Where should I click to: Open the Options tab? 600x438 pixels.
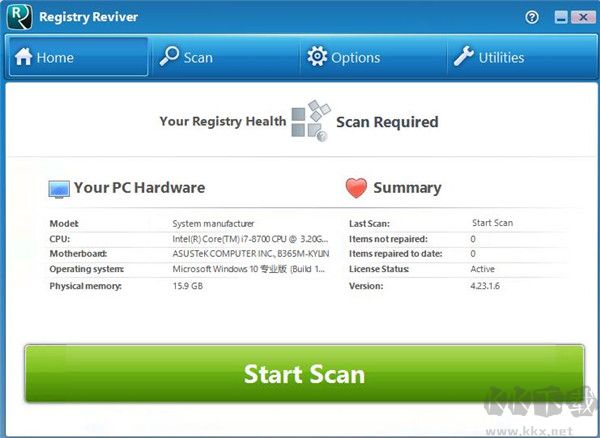[x=373, y=57]
